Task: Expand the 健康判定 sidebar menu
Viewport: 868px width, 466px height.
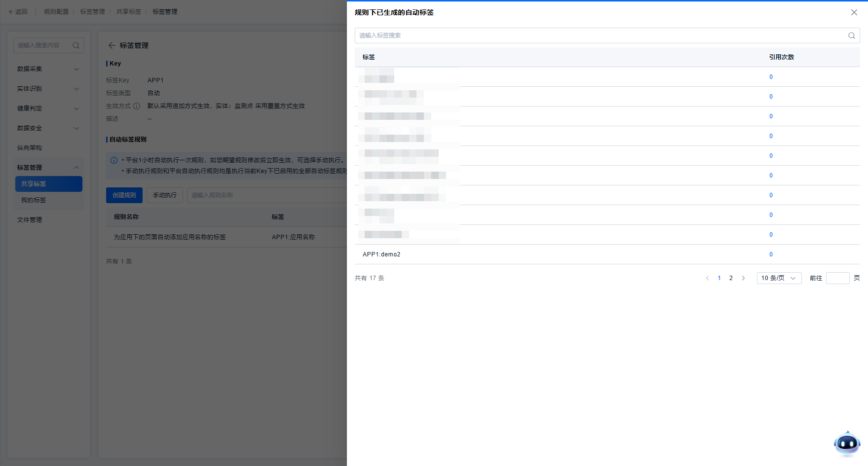Action: click(x=48, y=108)
